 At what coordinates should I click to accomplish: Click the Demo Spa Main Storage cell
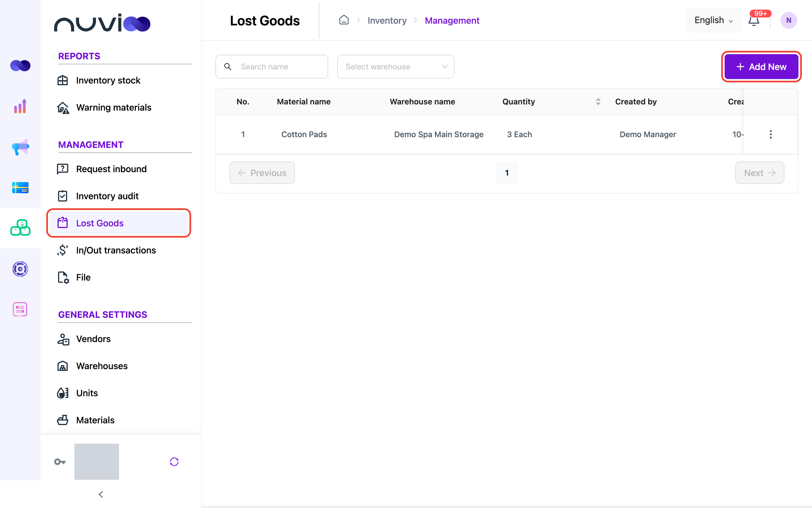point(438,134)
